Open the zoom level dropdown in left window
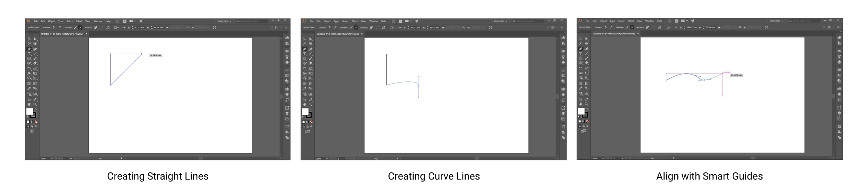Viewport: 868px width, 195px height. click(51, 158)
